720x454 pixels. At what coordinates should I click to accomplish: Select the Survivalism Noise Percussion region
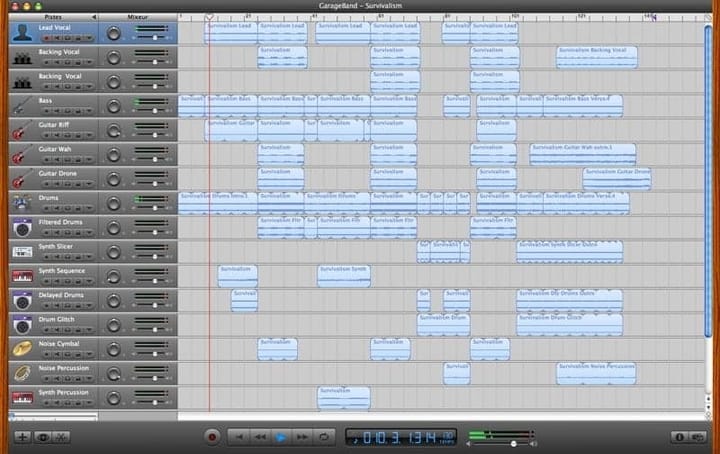coord(596,373)
